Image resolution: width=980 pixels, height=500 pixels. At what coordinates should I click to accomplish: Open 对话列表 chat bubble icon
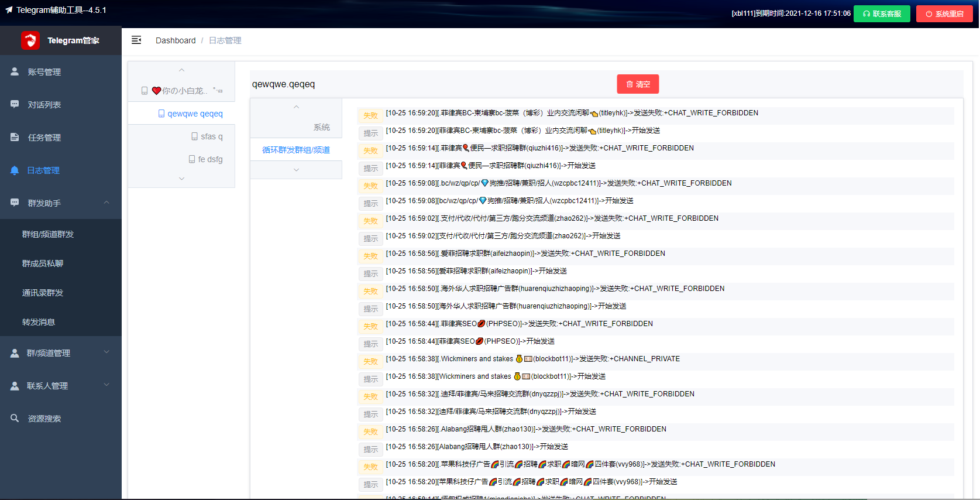click(15, 104)
